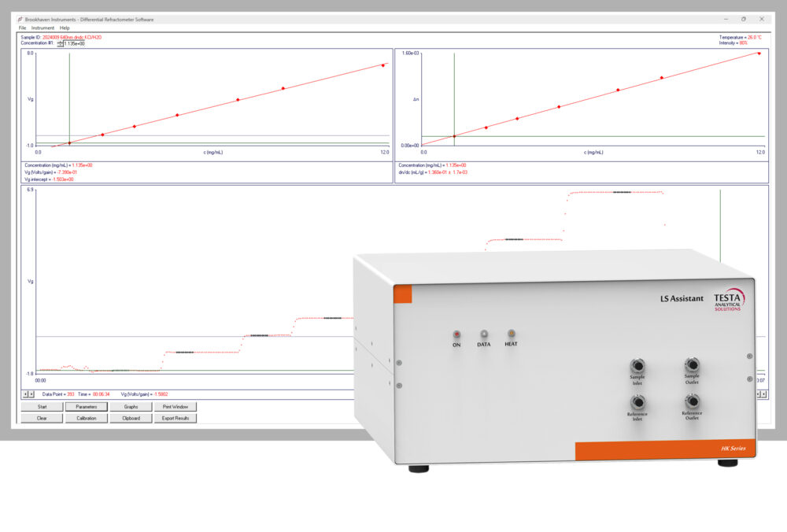
Task: Open the File menu
Action: pos(23,28)
